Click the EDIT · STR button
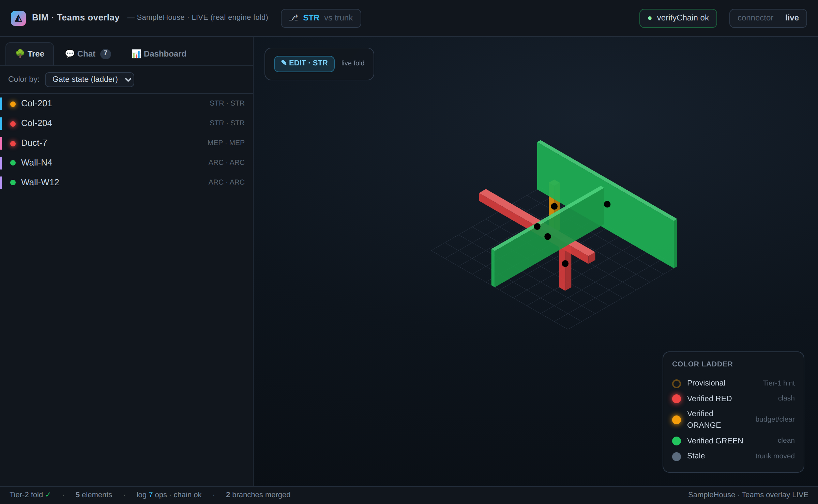Viewport: 818px width, 504px height. (304, 64)
